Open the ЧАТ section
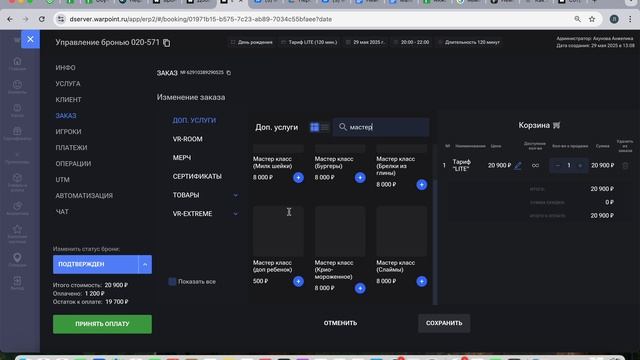 coord(62,212)
